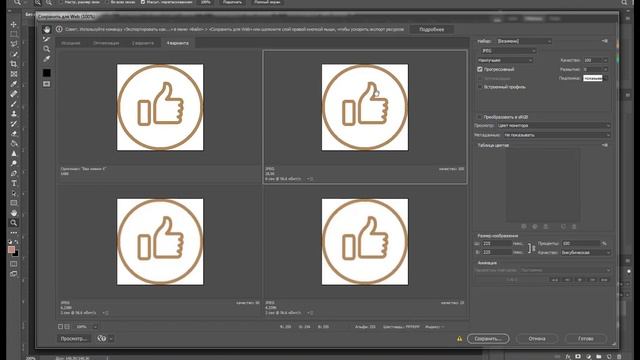640x360 pixels.
Task: Toggle the Прогрессивный checkbox
Action: coord(480,69)
